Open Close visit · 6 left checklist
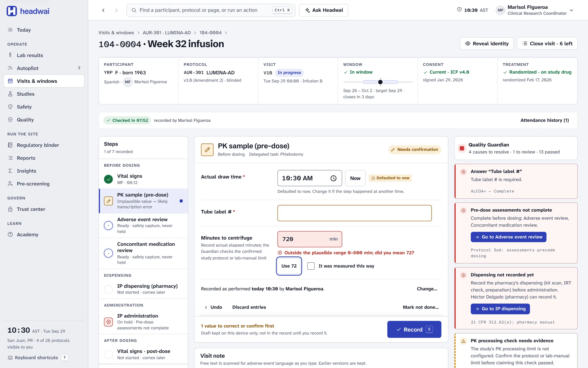The height and width of the screenshot is (368, 588). click(x=547, y=44)
